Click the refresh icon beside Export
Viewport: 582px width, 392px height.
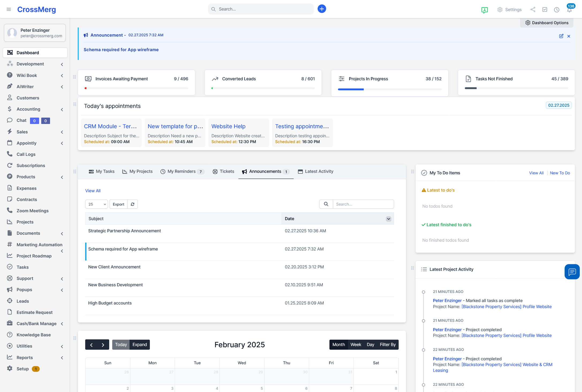(133, 204)
